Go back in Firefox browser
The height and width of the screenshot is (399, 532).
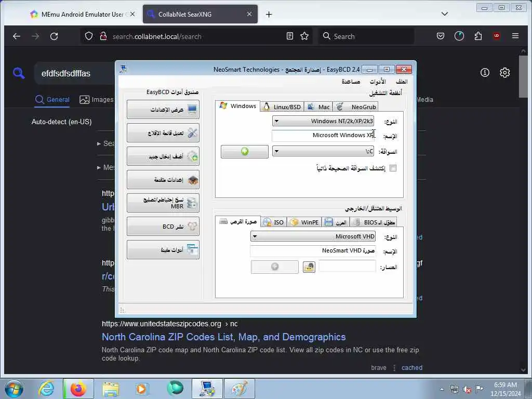16,36
